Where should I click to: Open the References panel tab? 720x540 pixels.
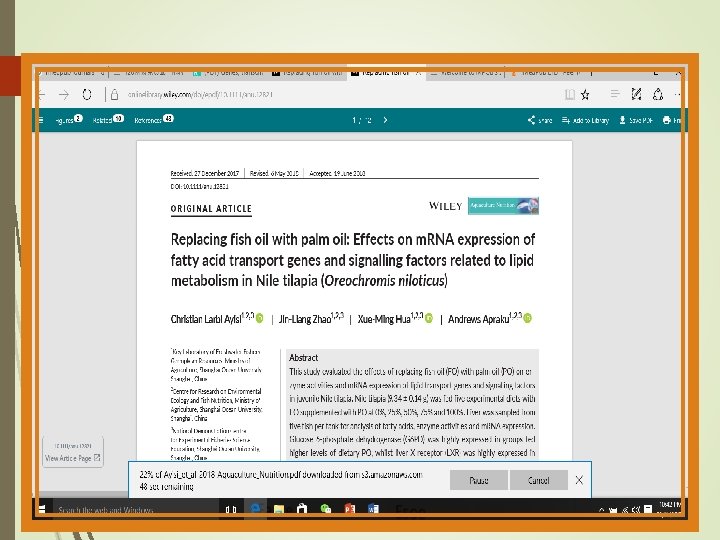point(154,120)
